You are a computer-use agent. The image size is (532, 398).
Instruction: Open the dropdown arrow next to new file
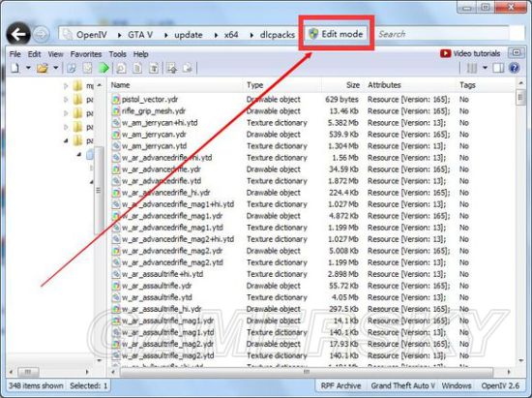[x=28, y=68]
